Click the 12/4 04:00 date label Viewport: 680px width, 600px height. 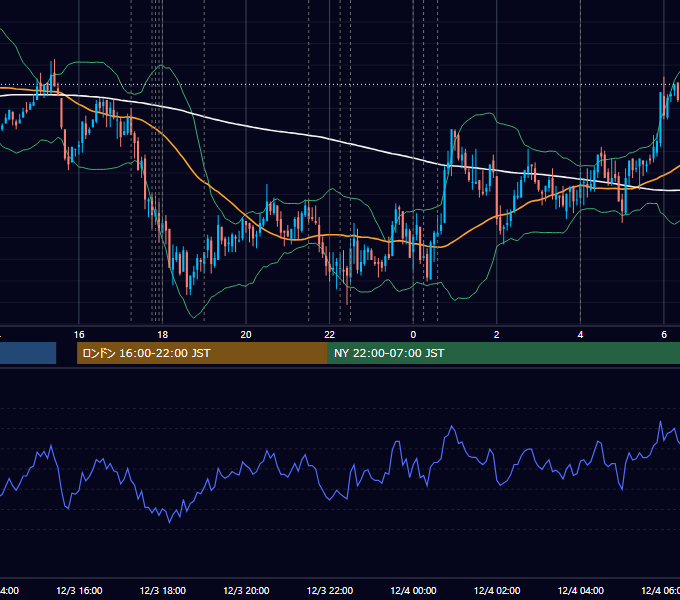tap(581, 590)
